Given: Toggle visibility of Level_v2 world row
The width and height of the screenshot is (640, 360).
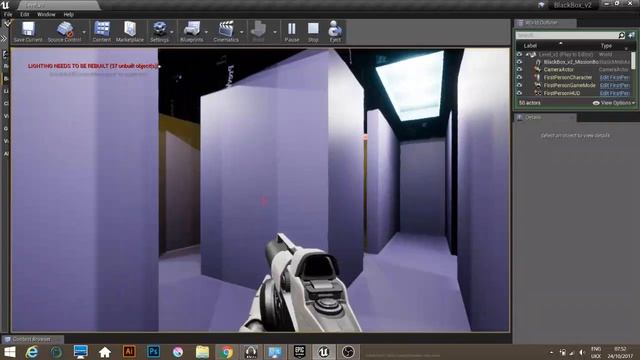Looking at the screenshot, I should 519,54.
